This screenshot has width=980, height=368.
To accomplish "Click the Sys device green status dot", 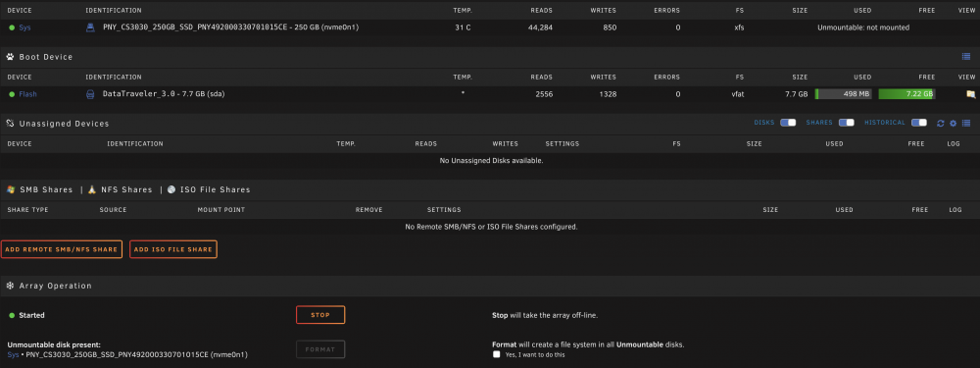I will point(12,28).
